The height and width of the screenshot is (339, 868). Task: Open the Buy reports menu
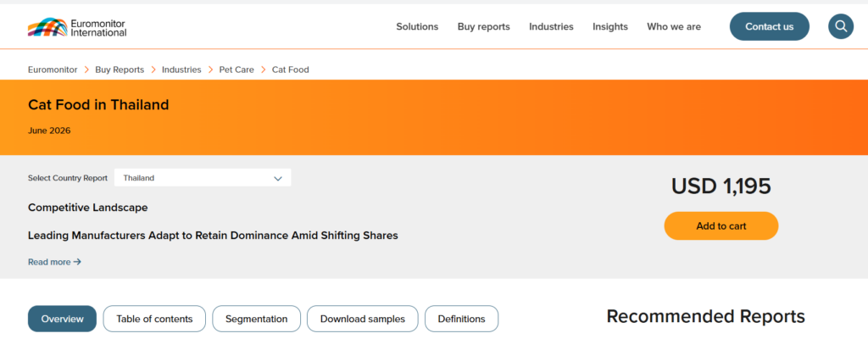click(x=484, y=26)
